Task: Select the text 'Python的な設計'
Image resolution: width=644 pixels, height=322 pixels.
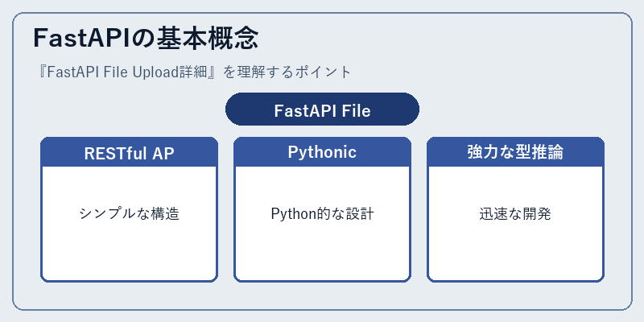Action: pos(323,214)
